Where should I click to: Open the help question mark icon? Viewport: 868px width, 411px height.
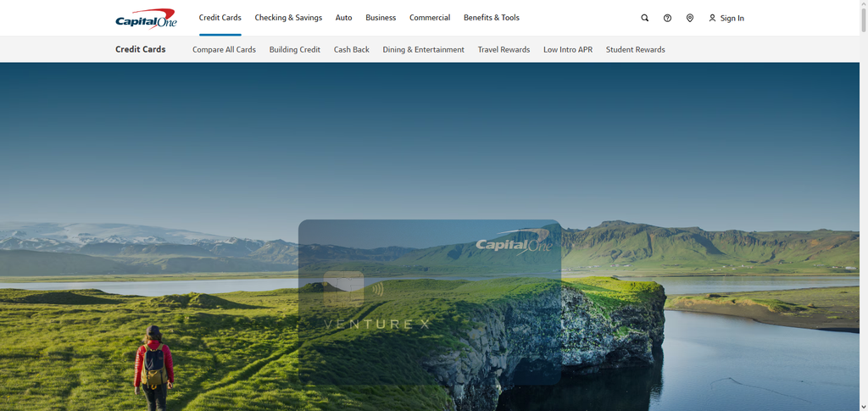pyautogui.click(x=668, y=19)
